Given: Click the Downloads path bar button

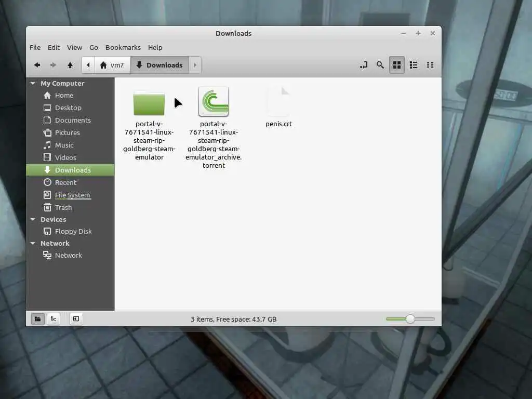Looking at the screenshot, I should click(159, 65).
